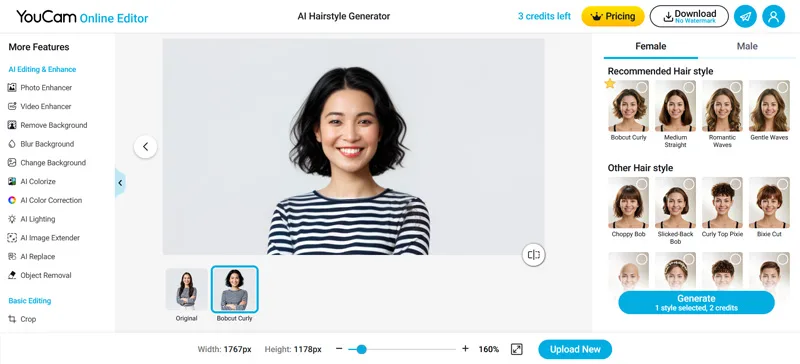The height and width of the screenshot is (364, 800).
Task: Select the Female tab
Action: click(651, 46)
